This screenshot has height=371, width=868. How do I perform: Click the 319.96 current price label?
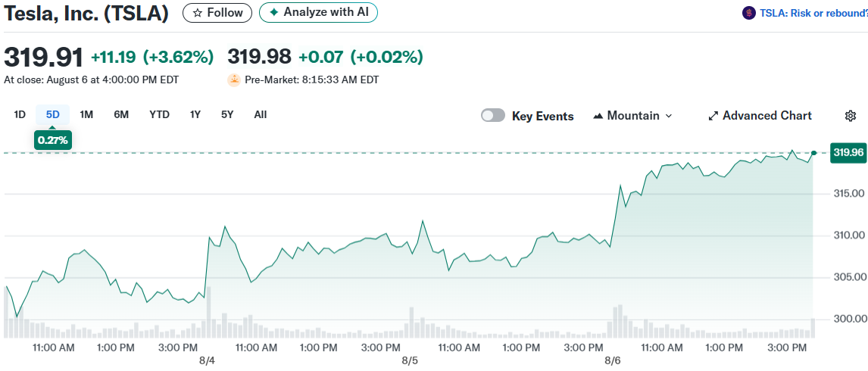coord(848,152)
